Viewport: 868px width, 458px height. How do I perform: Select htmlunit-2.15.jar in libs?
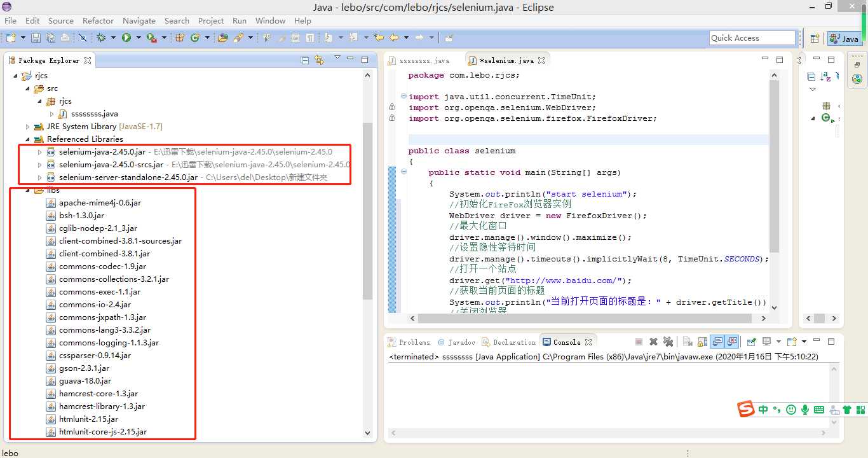click(88, 419)
